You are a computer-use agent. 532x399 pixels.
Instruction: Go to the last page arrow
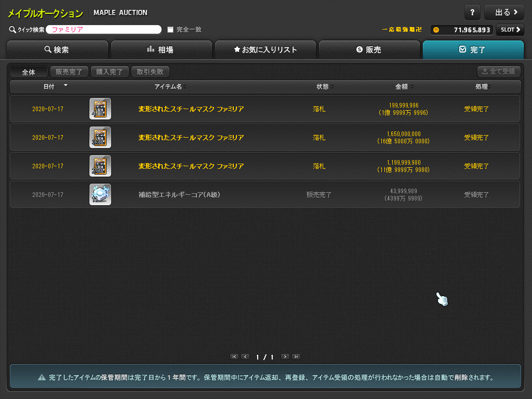click(296, 356)
